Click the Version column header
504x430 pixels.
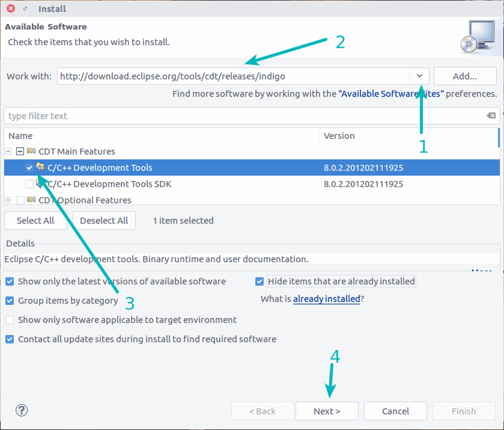tap(339, 136)
